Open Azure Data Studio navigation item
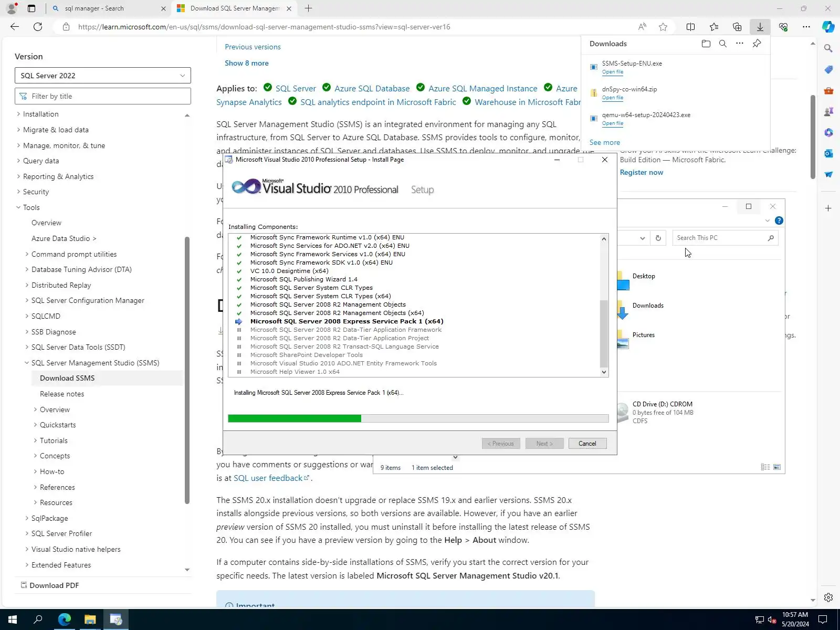The image size is (840, 630). click(x=64, y=238)
